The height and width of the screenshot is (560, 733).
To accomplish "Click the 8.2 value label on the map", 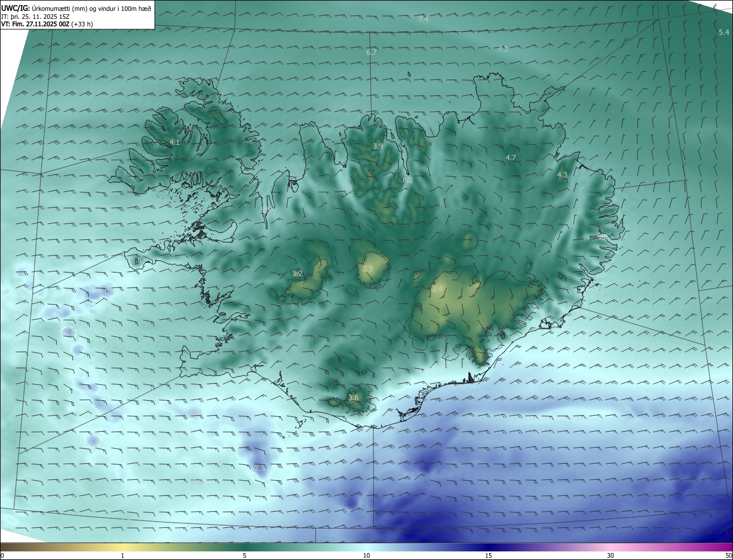I will (408, 180).
